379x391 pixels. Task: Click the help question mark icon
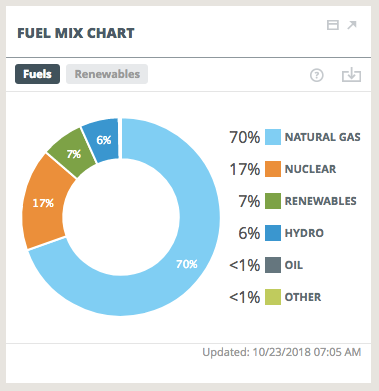coord(317,75)
